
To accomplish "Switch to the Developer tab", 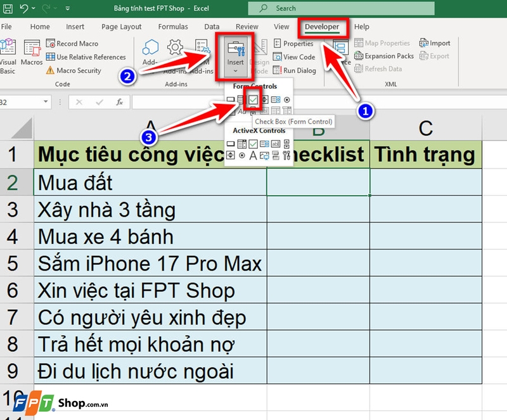I will [322, 27].
